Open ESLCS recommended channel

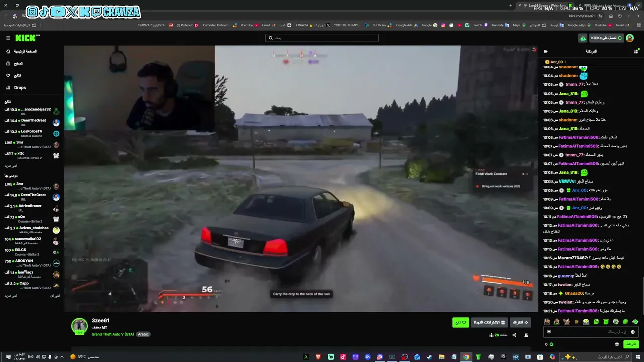tap(32, 252)
